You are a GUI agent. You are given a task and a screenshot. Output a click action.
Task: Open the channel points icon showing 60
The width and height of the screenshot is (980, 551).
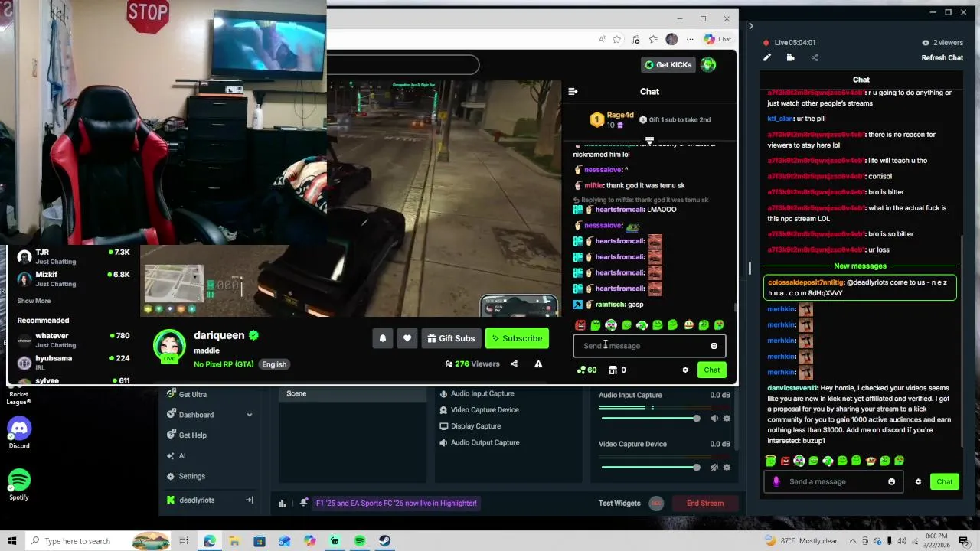pos(586,370)
